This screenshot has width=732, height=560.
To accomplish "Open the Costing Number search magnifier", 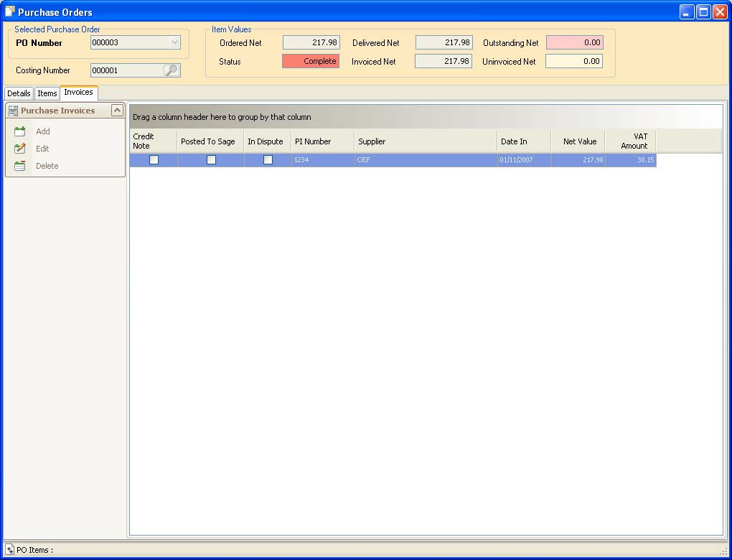I will [172, 70].
